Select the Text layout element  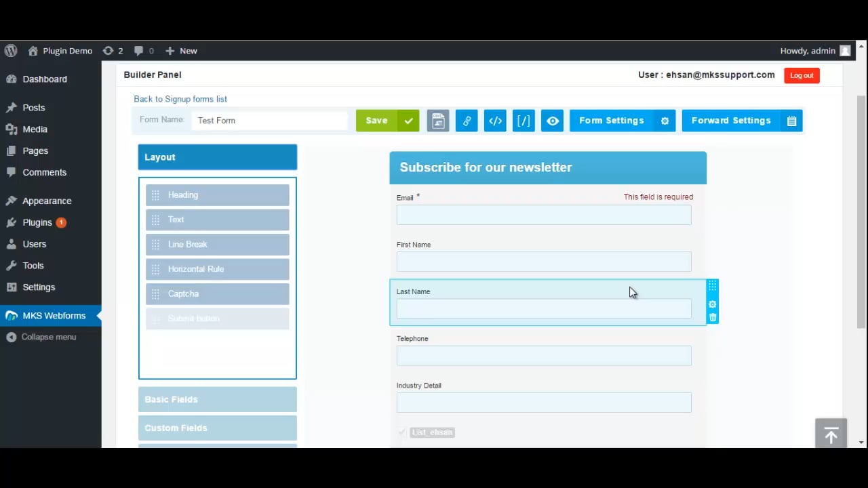218,220
